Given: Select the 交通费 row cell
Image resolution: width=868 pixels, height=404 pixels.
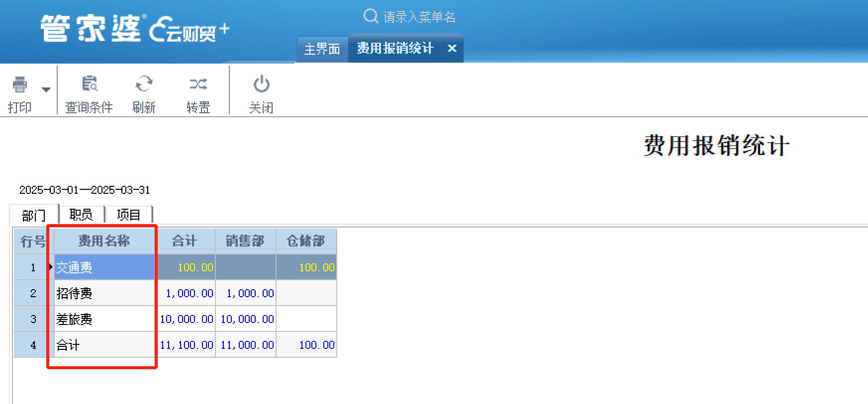Looking at the screenshot, I should tap(104, 267).
